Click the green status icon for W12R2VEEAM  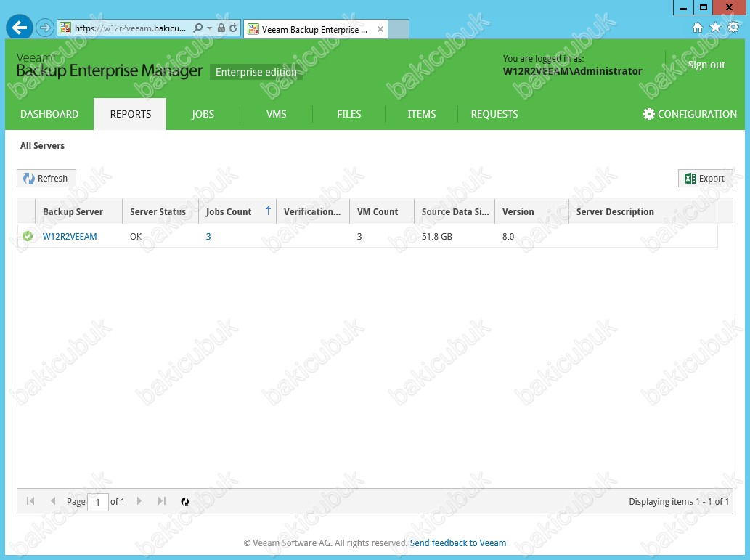click(x=28, y=236)
